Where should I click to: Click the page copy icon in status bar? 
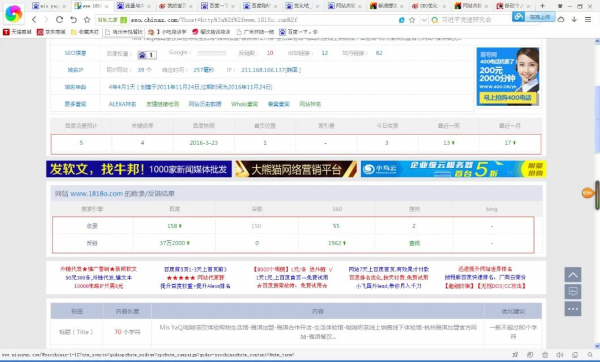(x=575, y=355)
